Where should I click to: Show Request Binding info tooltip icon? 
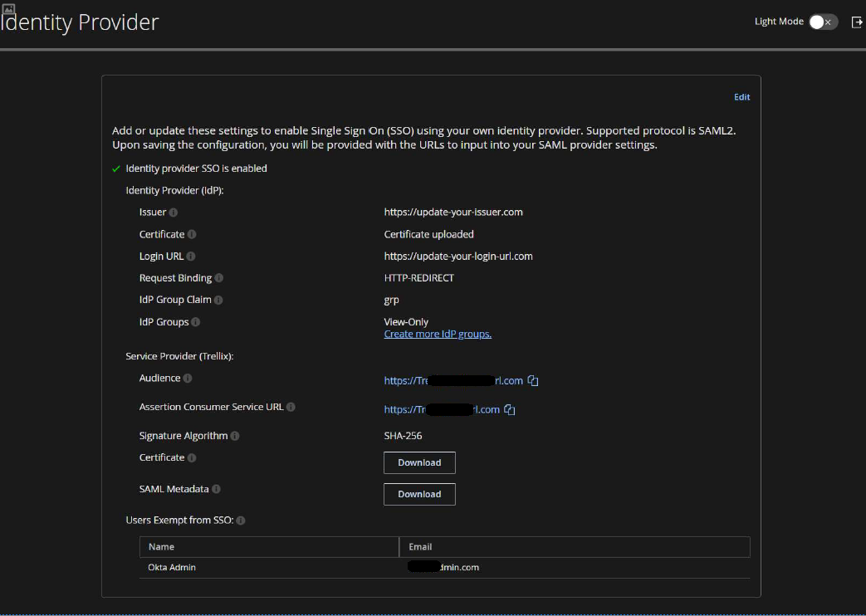point(218,278)
